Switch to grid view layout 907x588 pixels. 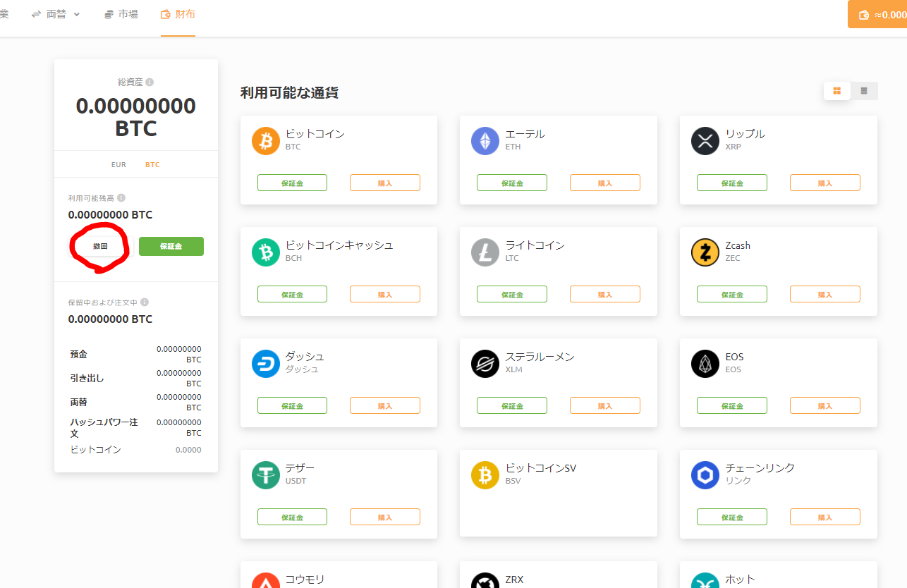point(836,90)
